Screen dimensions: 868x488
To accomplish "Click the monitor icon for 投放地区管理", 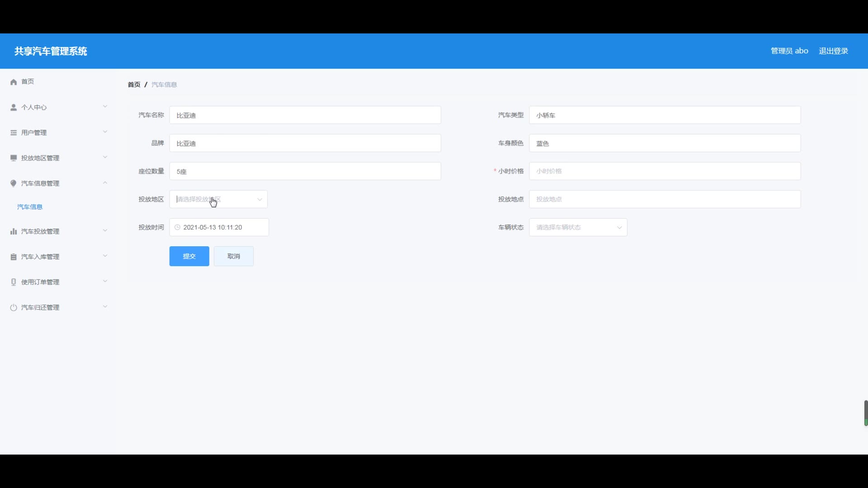I will (14, 158).
